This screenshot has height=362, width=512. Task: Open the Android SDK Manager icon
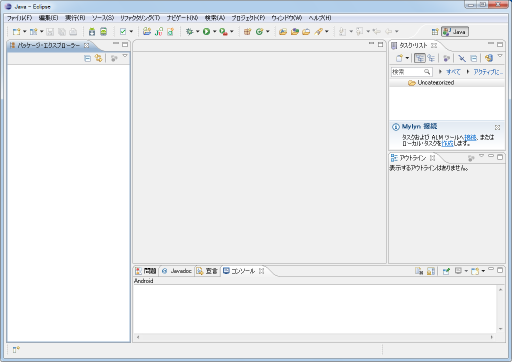click(x=92, y=32)
